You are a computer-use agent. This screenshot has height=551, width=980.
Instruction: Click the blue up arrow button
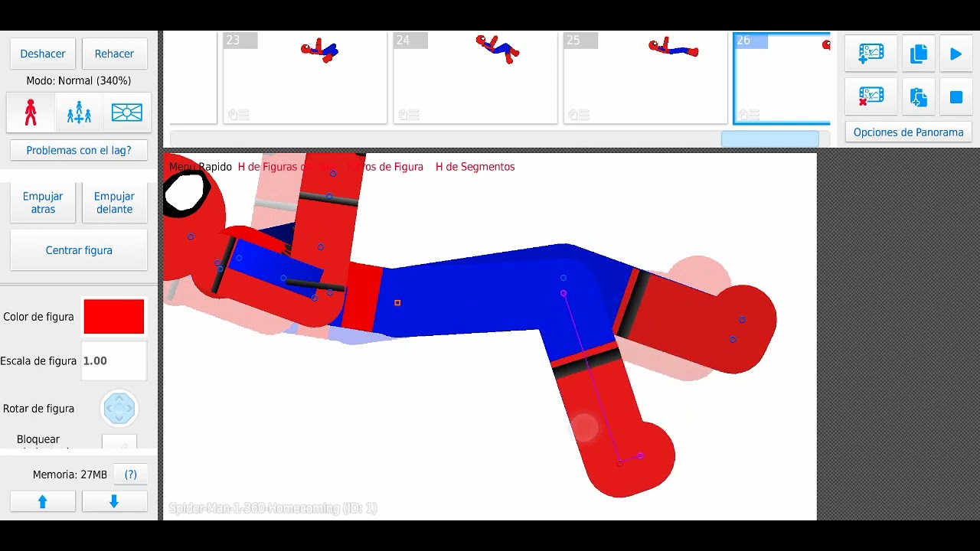43,501
